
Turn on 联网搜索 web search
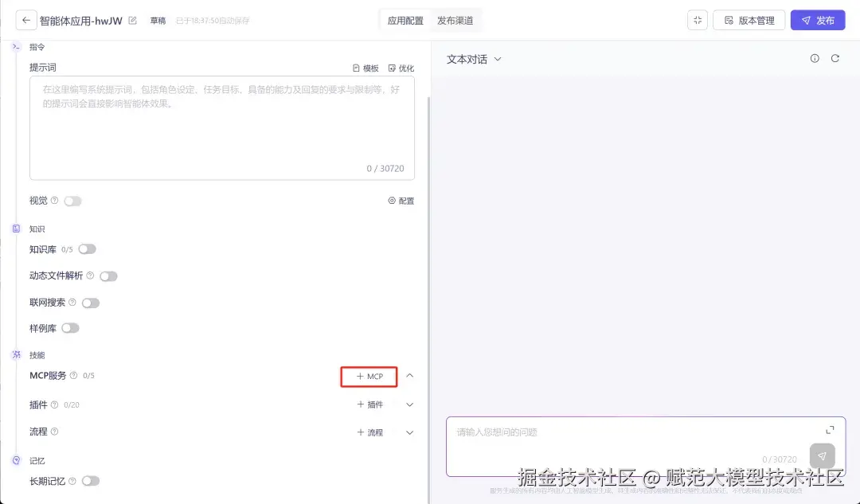pos(91,303)
